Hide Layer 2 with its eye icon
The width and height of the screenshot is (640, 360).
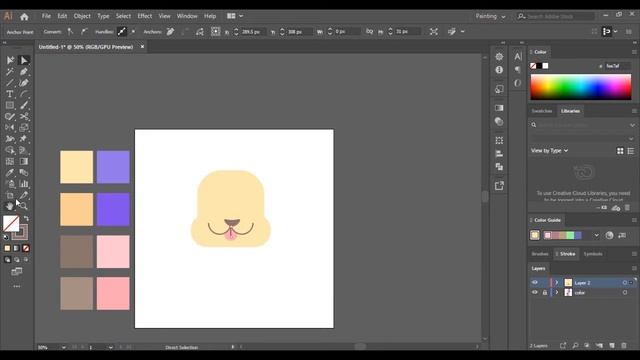535,282
